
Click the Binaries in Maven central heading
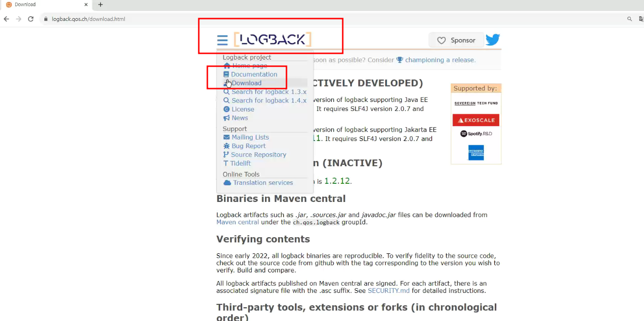[x=281, y=199]
